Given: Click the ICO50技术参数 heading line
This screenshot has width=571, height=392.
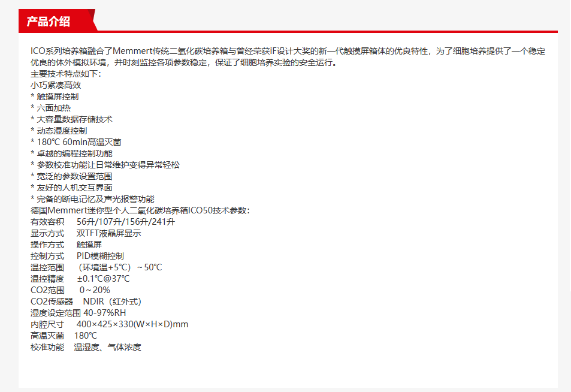Looking at the screenshot, I should pos(144,210).
